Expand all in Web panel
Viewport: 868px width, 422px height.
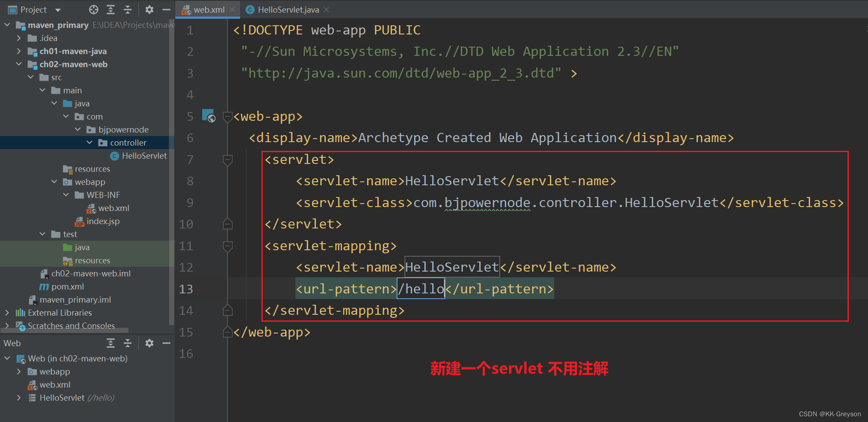tap(111, 343)
